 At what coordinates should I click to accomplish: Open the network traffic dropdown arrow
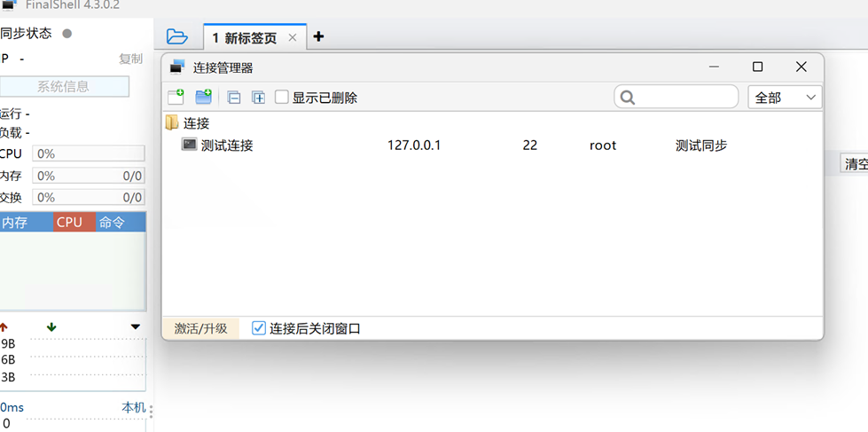point(135,327)
